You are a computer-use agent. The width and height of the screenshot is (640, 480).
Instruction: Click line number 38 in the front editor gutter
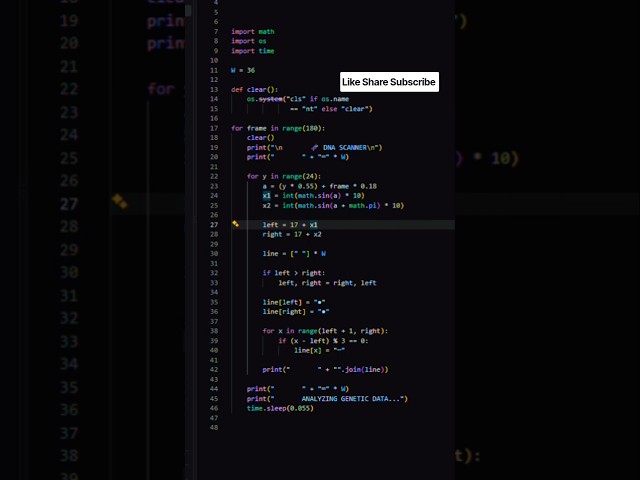[x=214, y=331]
